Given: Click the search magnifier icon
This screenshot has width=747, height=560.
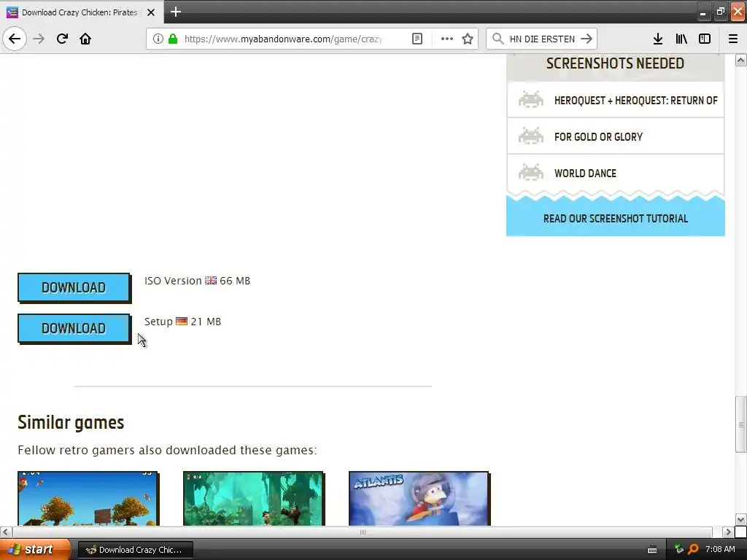Looking at the screenshot, I should click(x=498, y=39).
